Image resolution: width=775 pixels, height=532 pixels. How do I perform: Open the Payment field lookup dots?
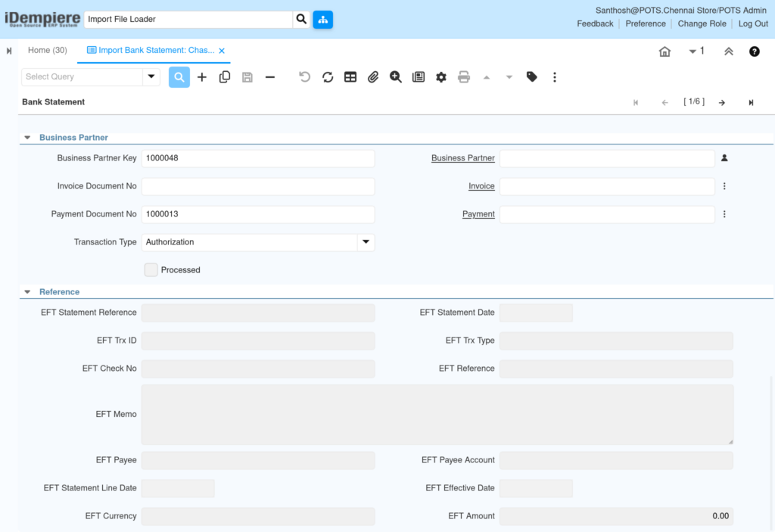click(724, 214)
